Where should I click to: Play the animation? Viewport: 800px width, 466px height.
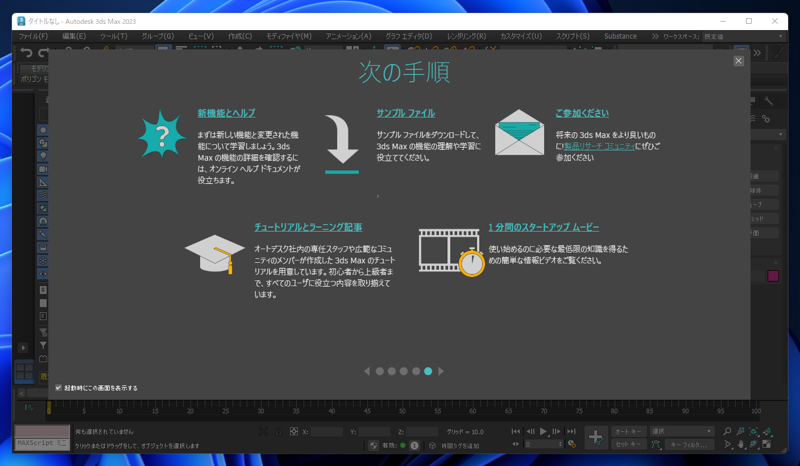click(x=543, y=431)
